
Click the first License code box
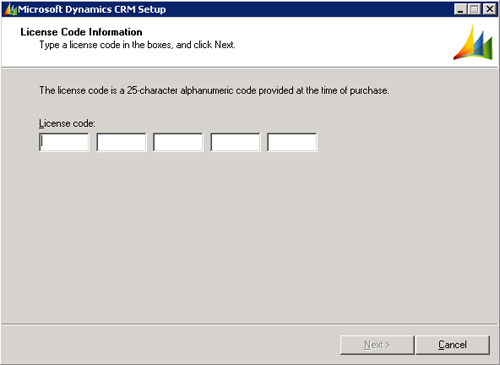(x=64, y=142)
